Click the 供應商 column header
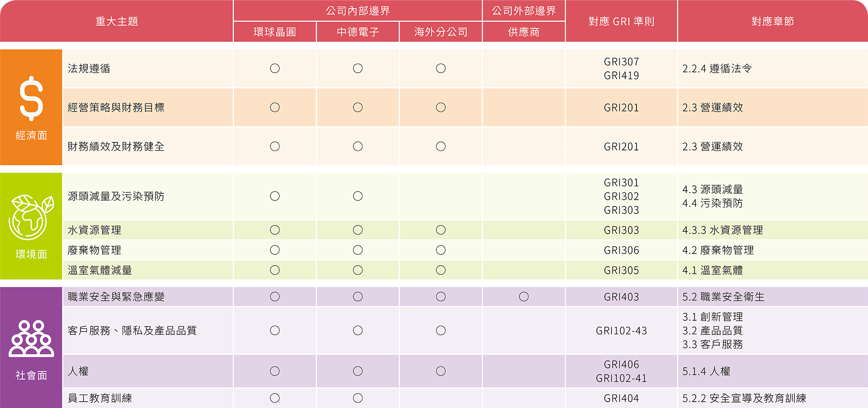Image resolution: width=868 pixels, height=408 pixels. (524, 32)
